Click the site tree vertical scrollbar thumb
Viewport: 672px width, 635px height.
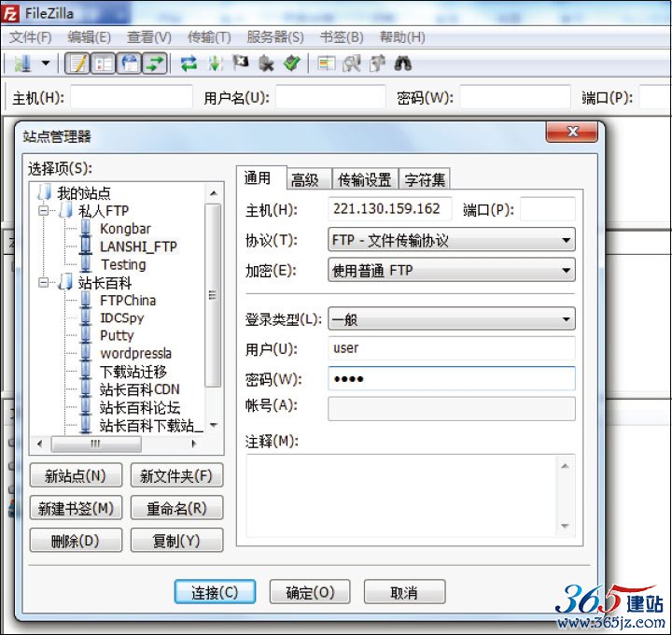213,295
